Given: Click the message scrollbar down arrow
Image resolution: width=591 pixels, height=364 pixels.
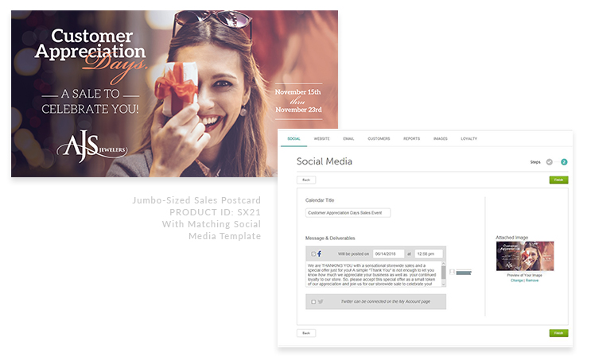Looking at the screenshot, I should (x=444, y=285).
